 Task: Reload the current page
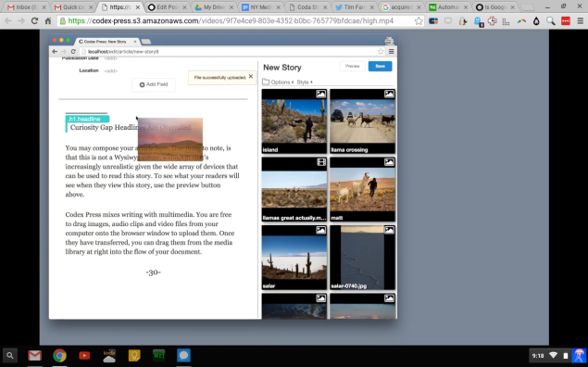pyautogui.click(x=34, y=21)
